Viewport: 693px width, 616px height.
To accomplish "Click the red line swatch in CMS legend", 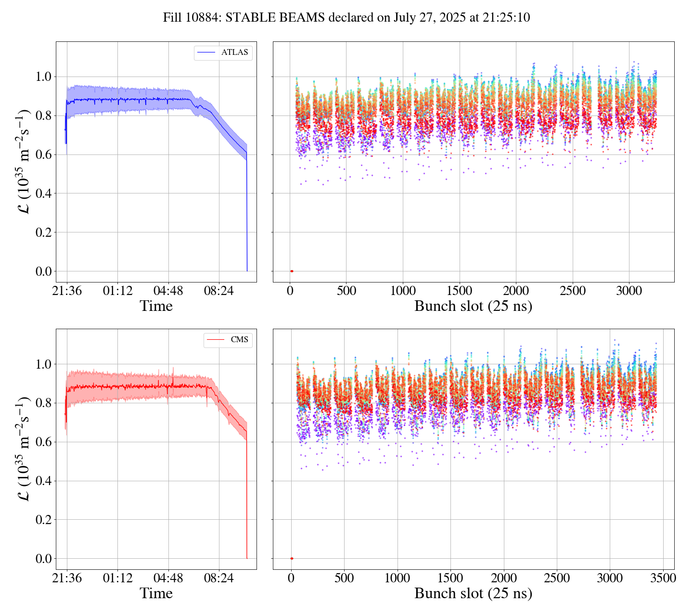I will [216, 340].
